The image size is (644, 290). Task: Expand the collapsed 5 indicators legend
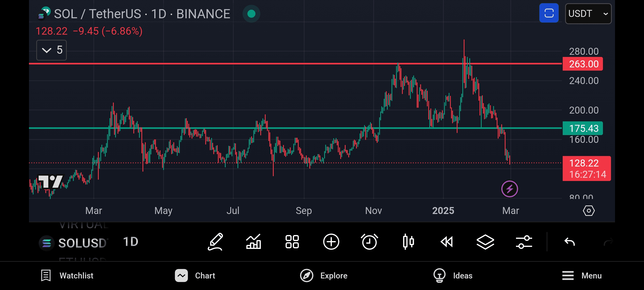click(52, 50)
